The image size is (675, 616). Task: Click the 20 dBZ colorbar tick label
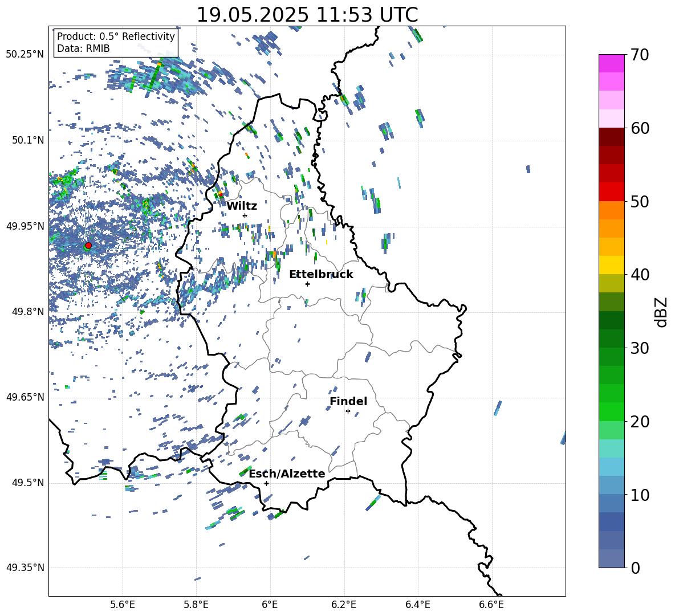(640, 422)
